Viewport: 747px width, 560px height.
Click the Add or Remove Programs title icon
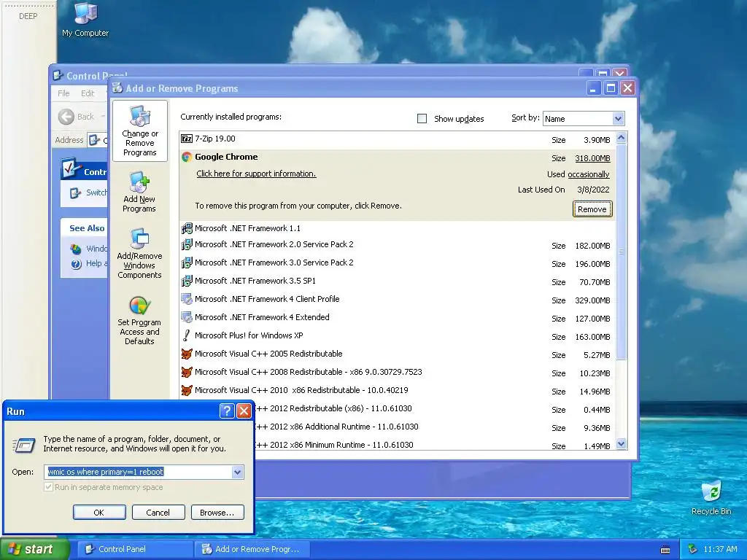coord(117,88)
